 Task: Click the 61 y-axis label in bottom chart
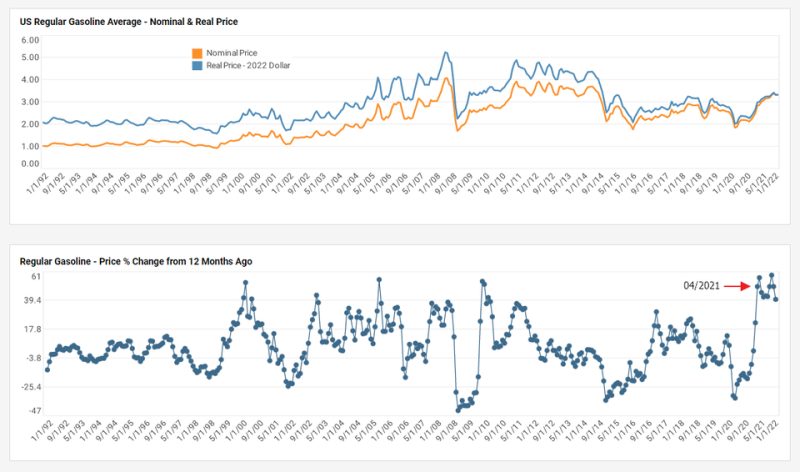[36, 277]
